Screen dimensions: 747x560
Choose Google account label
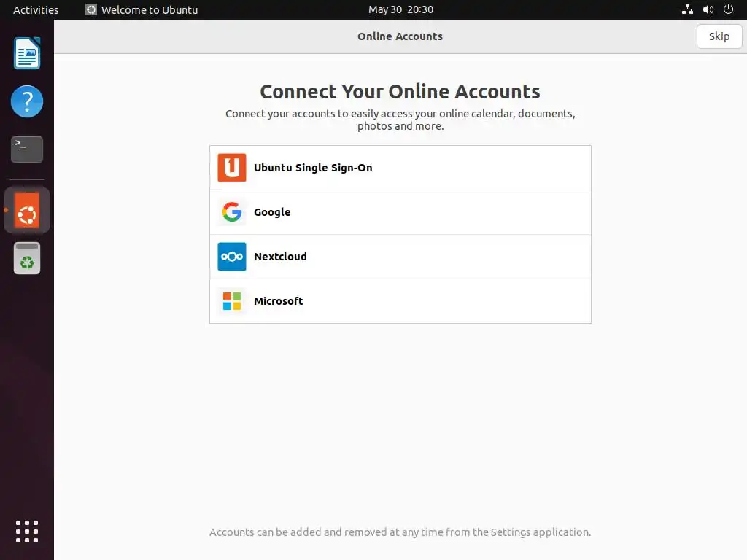pos(272,212)
